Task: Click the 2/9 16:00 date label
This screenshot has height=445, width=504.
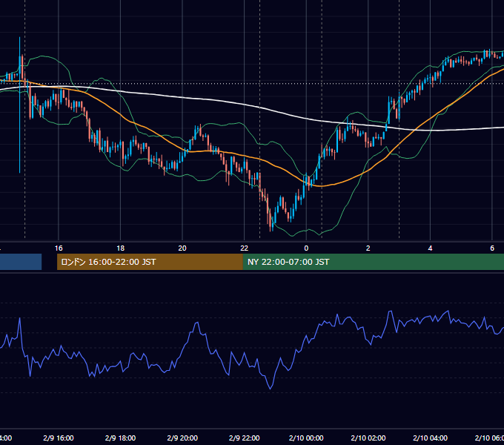Action: [59, 438]
